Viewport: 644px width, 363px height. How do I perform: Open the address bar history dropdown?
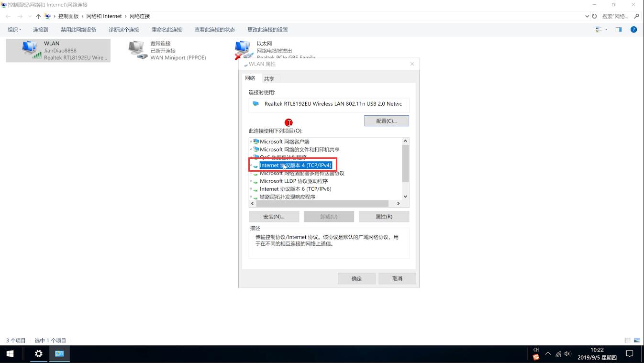[587, 16]
